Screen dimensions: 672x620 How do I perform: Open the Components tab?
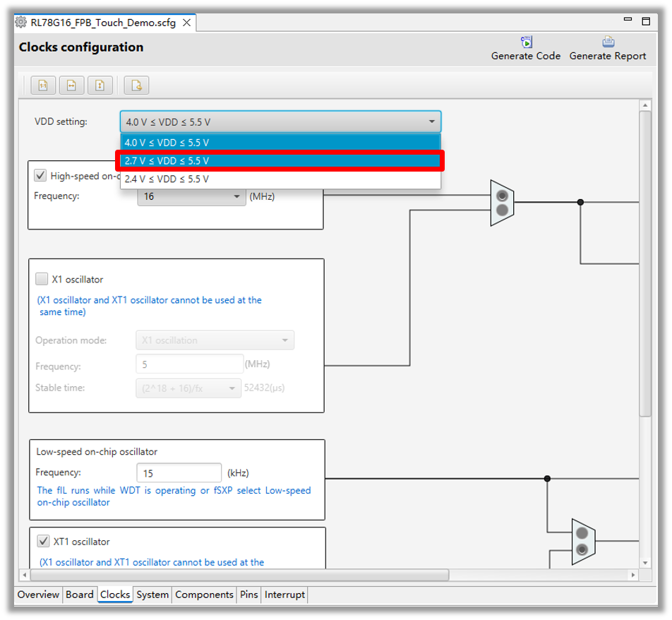coord(204,595)
